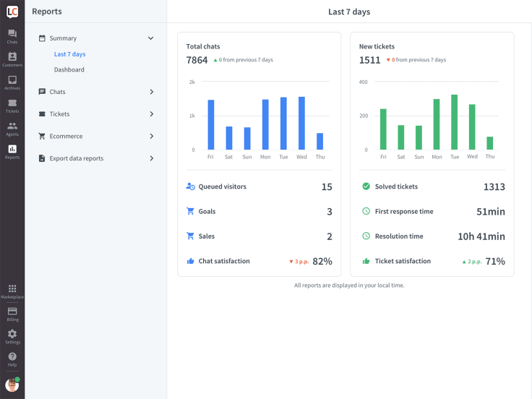
Task: Expand the Chats reports section
Action: pyautogui.click(x=151, y=92)
